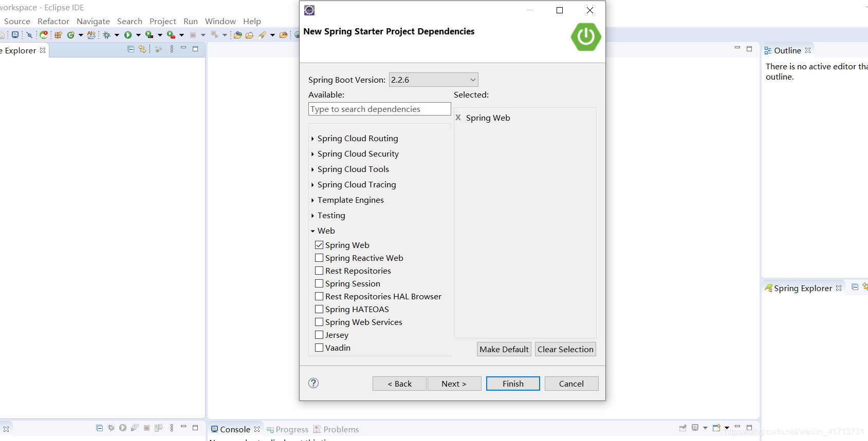868x441 pixels.
Task: Focus the search dependencies input field
Action: click(380, 109)
